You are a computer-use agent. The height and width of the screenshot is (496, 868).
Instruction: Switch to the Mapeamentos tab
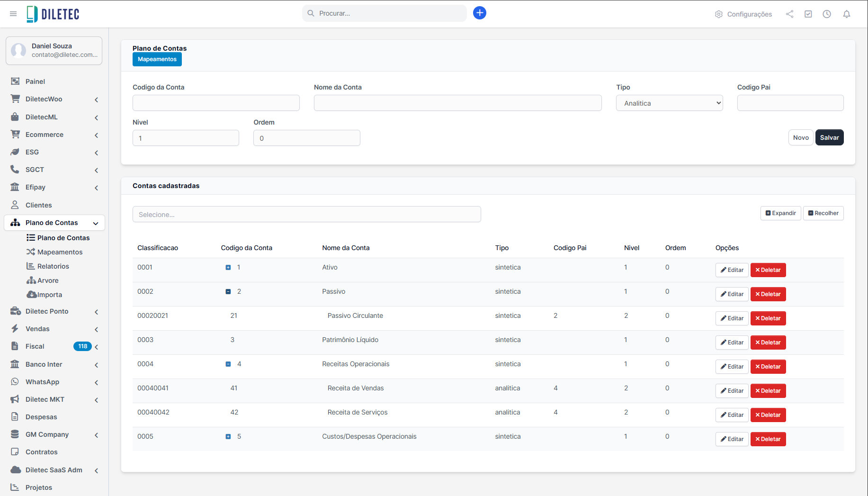[157, 59]
